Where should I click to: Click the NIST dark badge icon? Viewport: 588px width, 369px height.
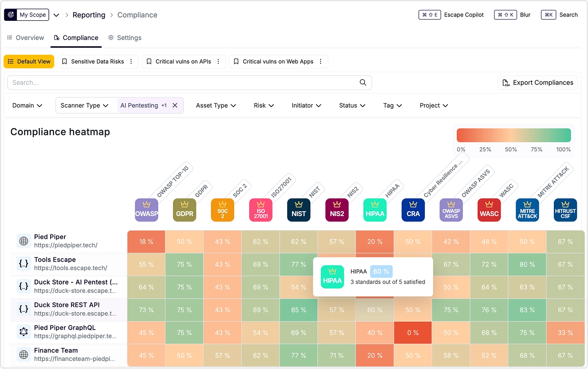click(299, 210)
